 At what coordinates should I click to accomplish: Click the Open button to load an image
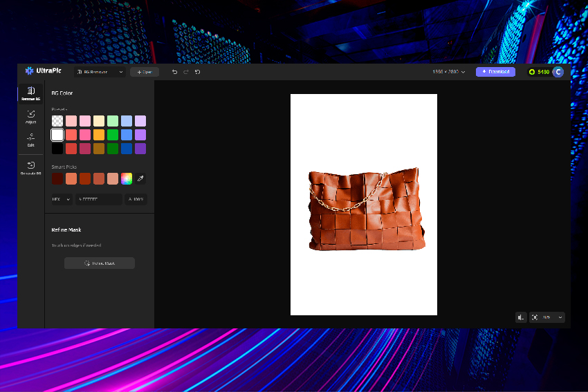(145, 72)
